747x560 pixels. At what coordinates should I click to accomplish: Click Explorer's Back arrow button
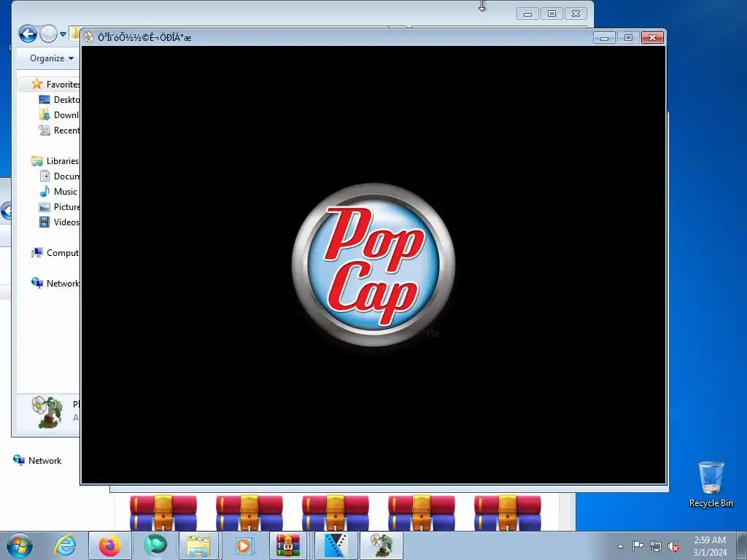28,34
